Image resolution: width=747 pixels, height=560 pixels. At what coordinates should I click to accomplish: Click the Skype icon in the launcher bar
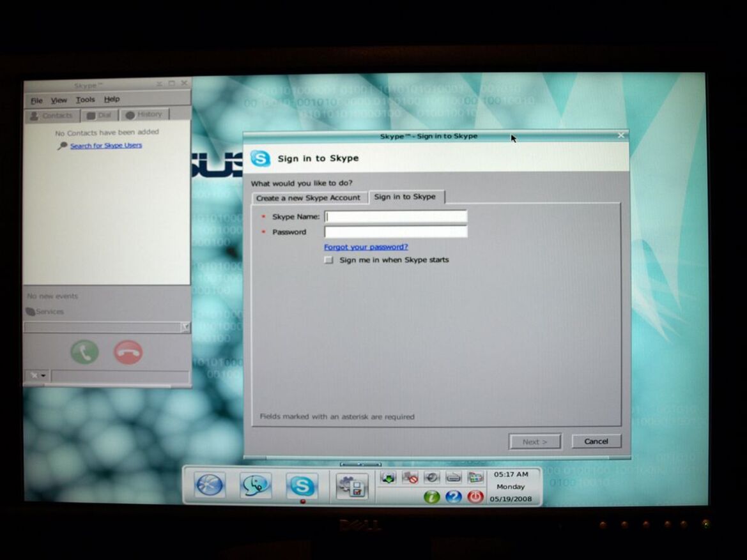tap(302, 486)
